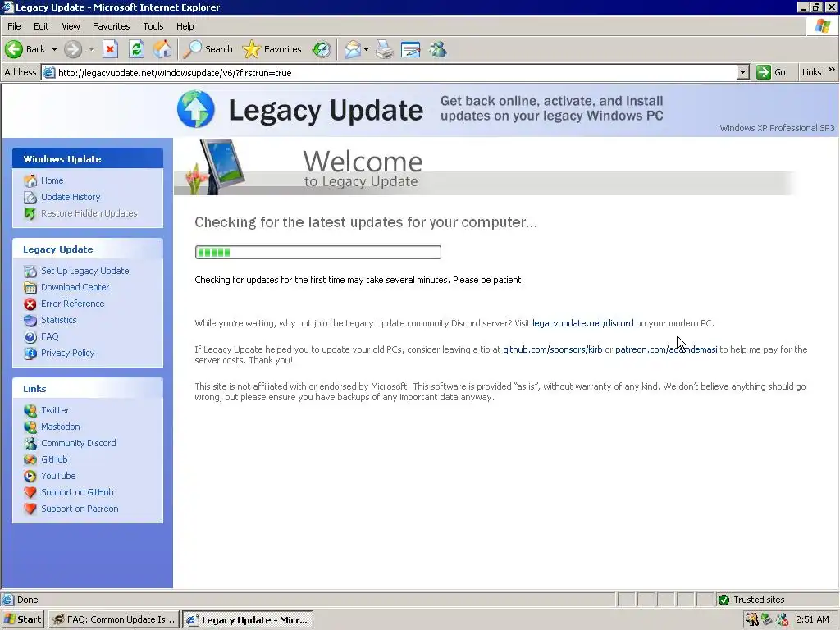Open Search pane from toolbar
Screen dimensions: 840x630
click(x=208, y=49)
